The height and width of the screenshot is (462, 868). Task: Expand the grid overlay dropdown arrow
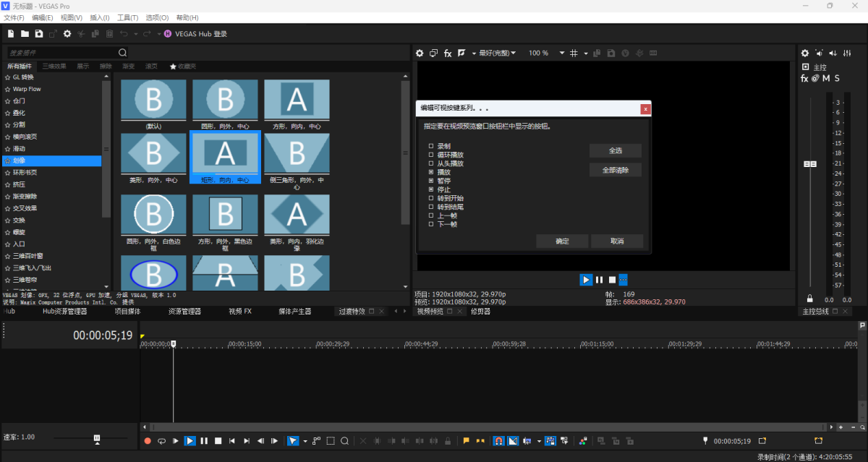(586, 53)
